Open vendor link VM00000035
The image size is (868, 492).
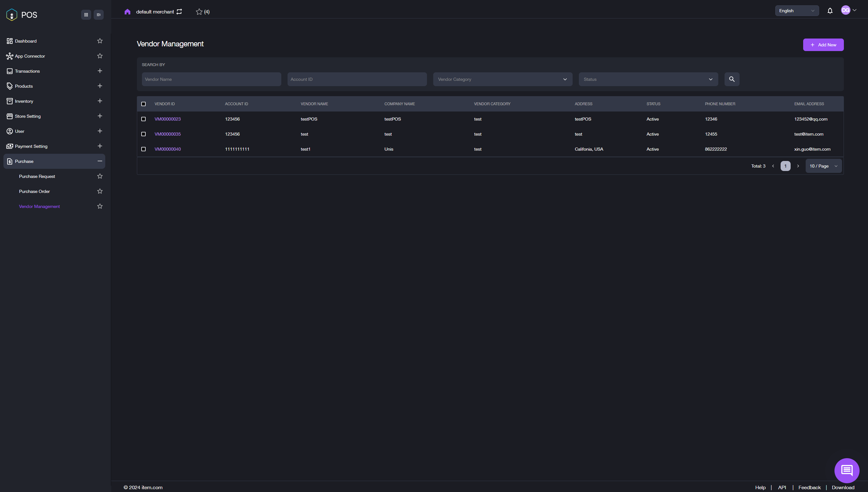coord(168,134)
